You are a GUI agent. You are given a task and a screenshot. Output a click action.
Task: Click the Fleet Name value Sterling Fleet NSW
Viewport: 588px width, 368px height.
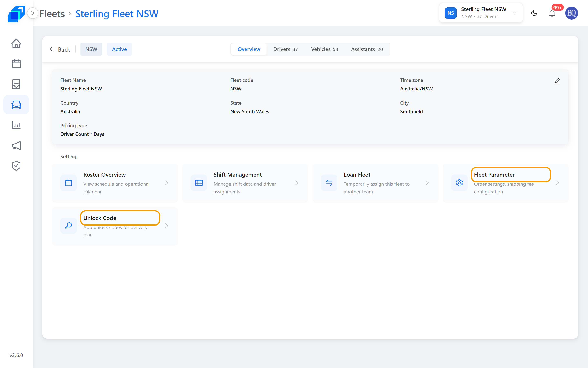coord(81,89)
